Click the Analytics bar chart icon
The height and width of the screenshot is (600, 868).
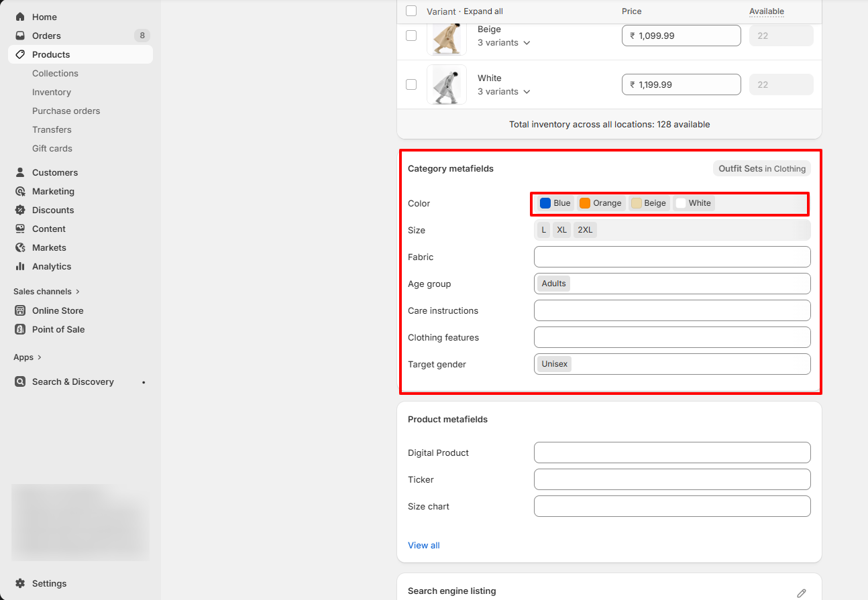coord(20,266)
